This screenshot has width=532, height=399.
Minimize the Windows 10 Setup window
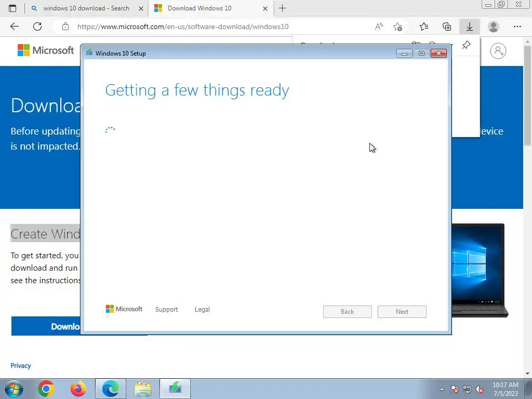[x=404, y=54]
